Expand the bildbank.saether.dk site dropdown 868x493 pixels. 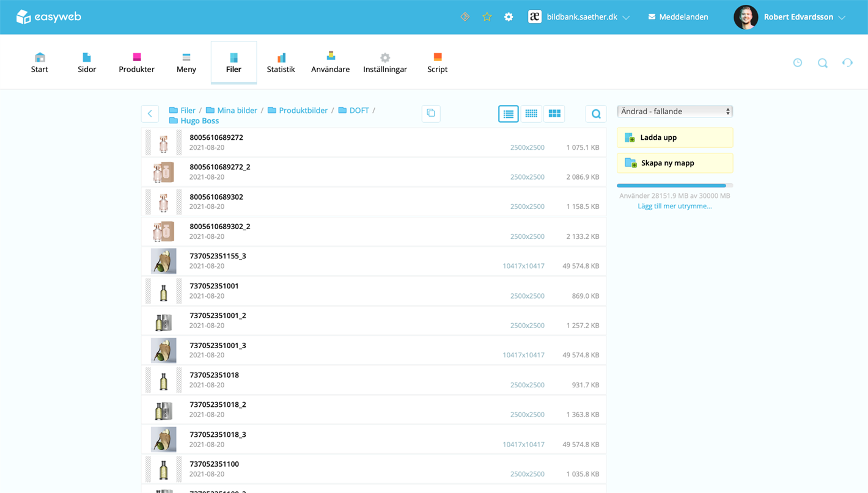[x=626, y=18]
